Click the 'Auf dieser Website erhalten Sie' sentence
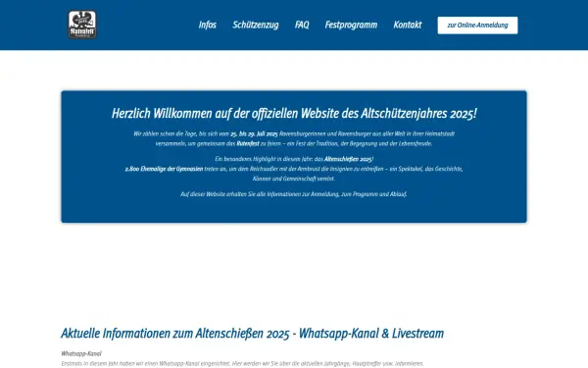 [x=294, y=194]
